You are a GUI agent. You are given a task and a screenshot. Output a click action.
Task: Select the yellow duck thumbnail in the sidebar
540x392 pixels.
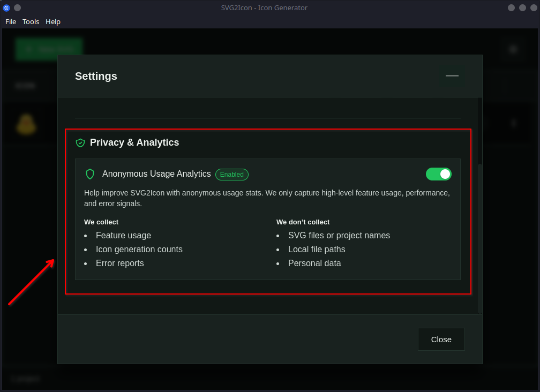click(x=25, y=123)
